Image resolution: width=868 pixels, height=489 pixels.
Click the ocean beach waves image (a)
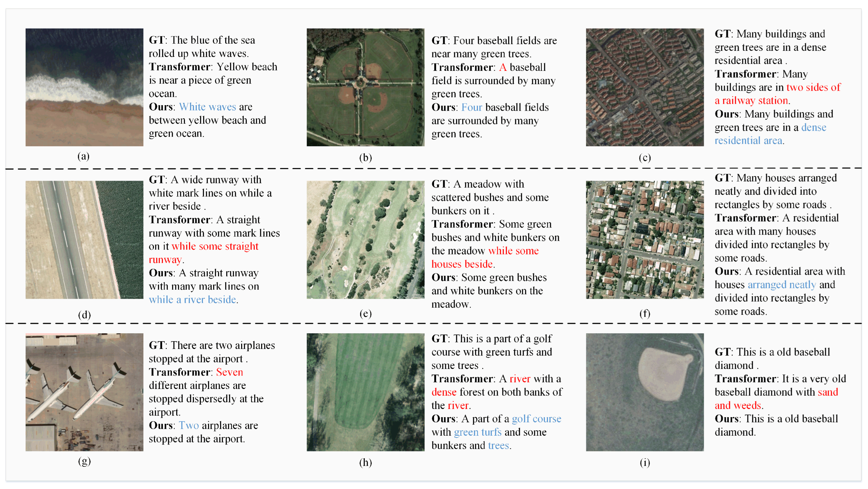click(84, 87)
